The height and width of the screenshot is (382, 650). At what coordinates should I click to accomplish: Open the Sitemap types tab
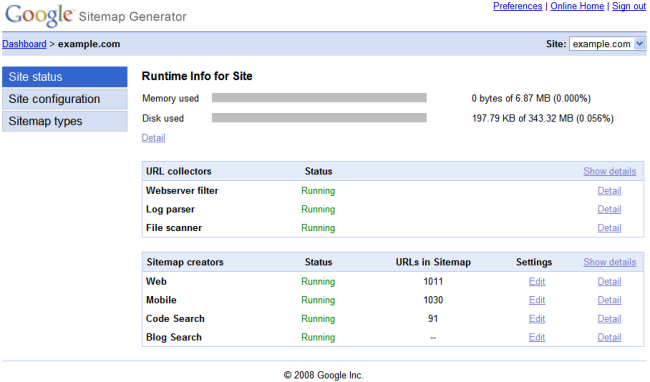pos(65,121)
